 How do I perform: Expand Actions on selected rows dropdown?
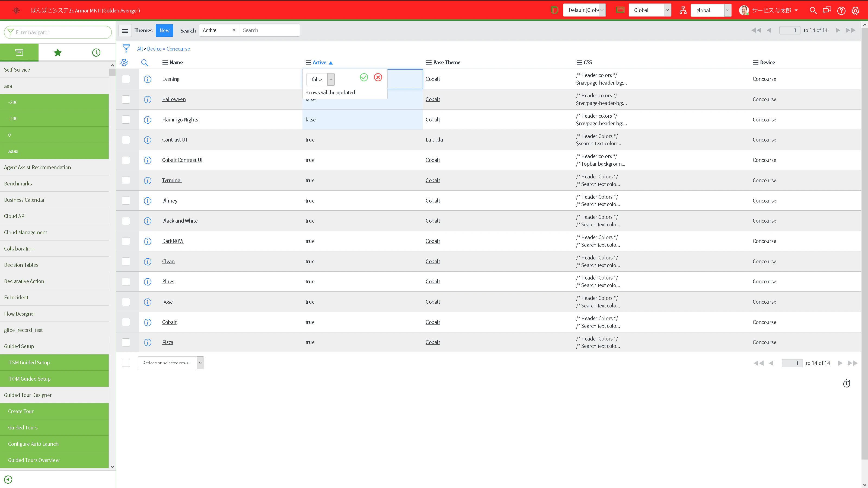click(x=171, y=363)
